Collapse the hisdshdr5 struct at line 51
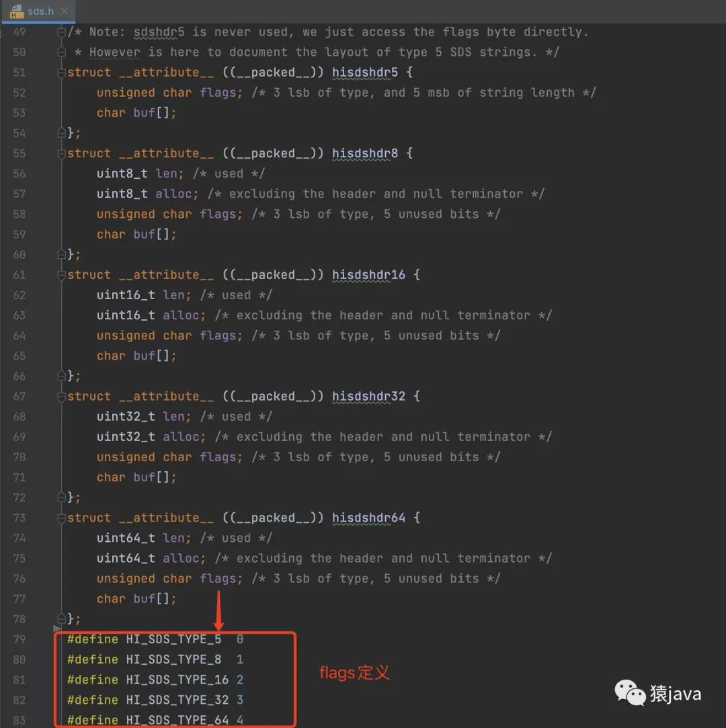 coord(62,73)
